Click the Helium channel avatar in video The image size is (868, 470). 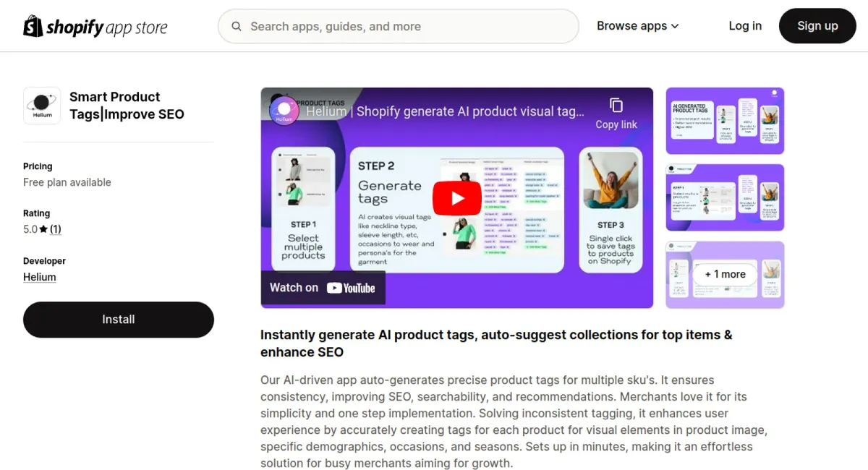284,111
